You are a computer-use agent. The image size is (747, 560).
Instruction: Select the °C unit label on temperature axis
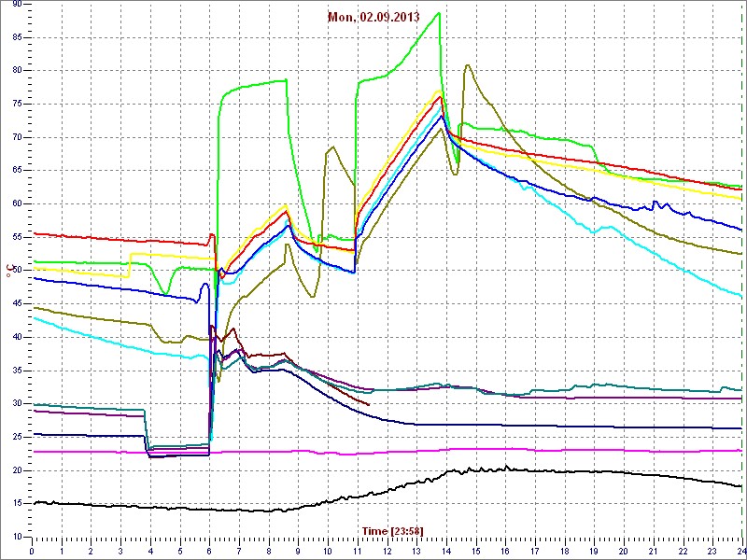pyautogui.click(x=9, y=272)
